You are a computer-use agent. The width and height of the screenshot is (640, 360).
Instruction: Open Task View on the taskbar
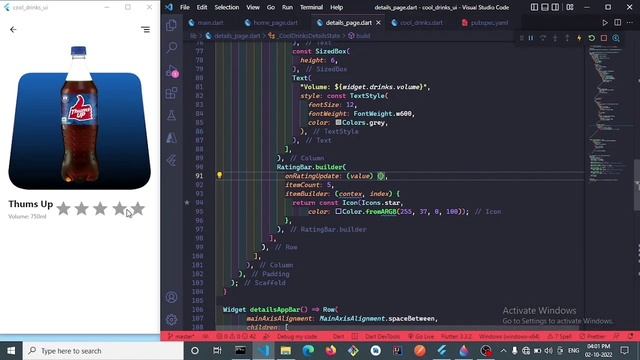coord(217,351)
